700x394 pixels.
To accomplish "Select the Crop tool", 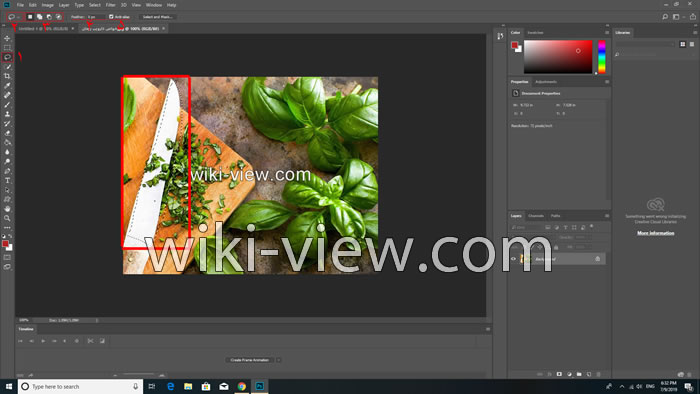I will (x=7, y=76).
